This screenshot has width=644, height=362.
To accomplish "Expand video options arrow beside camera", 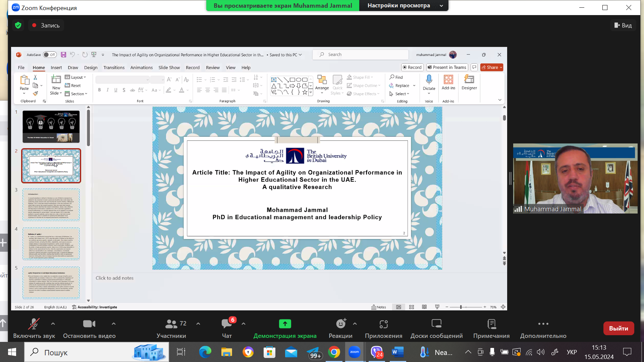I will click(114, 323).
